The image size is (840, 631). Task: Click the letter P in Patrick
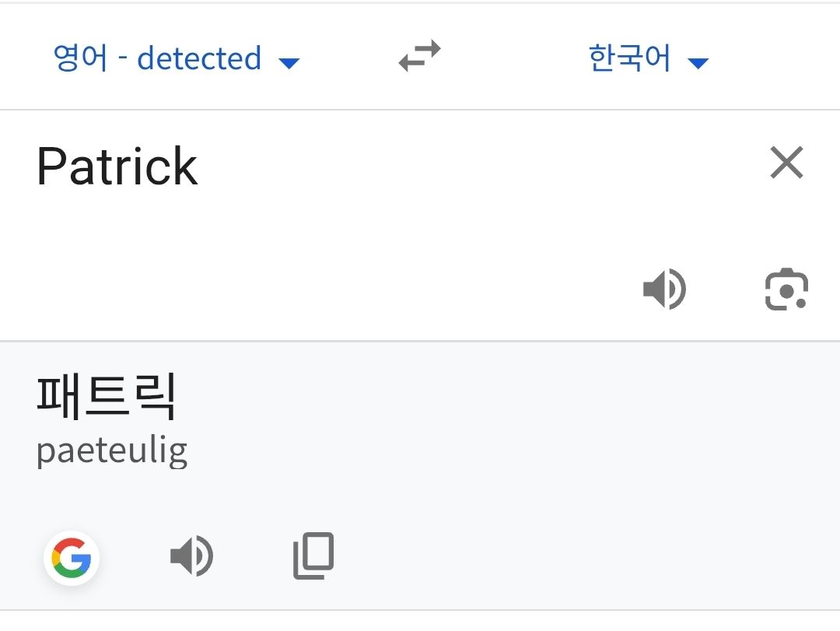point(52,166)
